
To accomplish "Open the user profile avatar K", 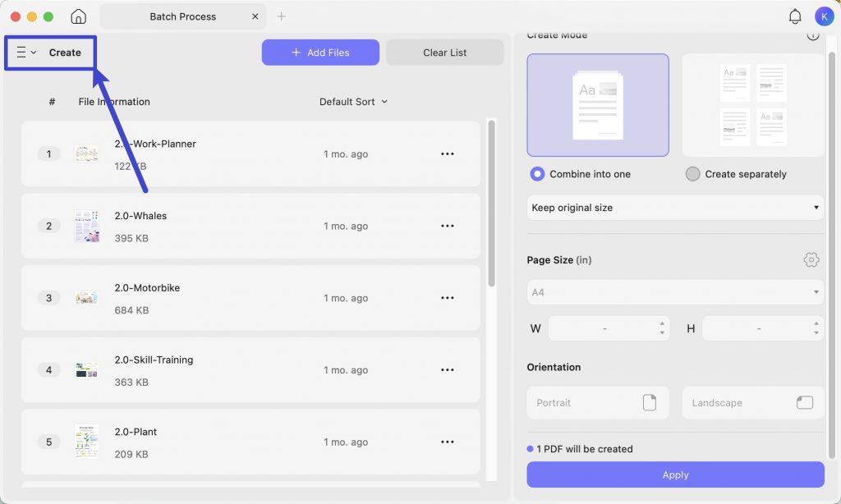I will pos(824,16).
